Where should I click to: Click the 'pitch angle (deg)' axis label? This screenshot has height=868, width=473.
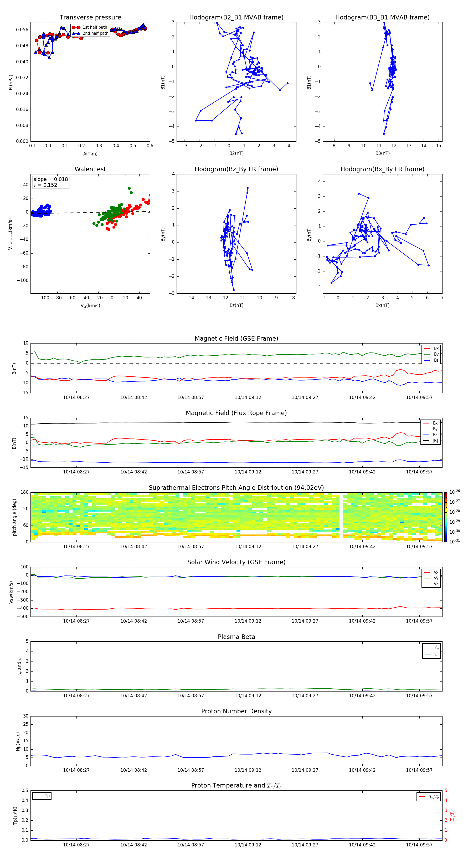point(14,517)
